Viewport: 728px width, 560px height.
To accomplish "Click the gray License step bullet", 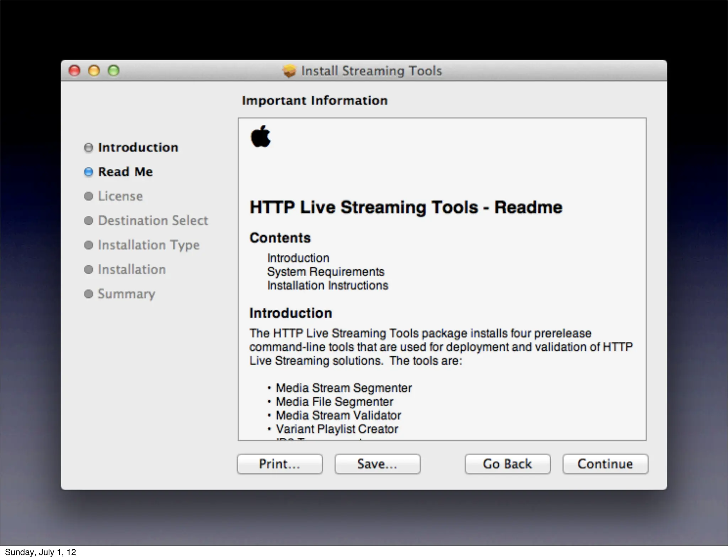I will (89, 196).
